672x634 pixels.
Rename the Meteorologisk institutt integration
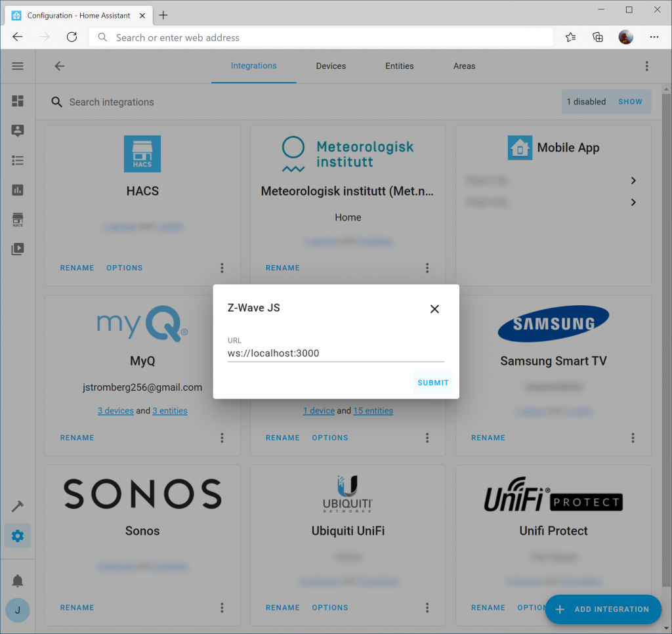(x=283, y=268)
